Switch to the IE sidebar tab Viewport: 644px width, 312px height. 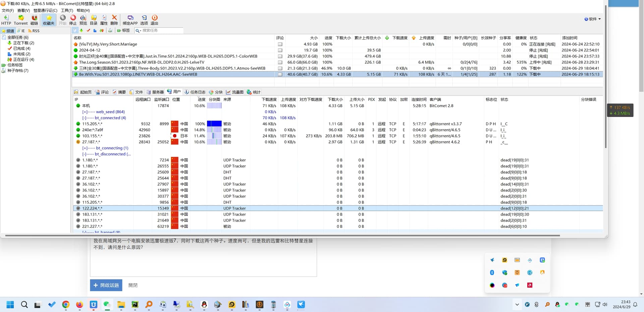click(x=21, y=31)
